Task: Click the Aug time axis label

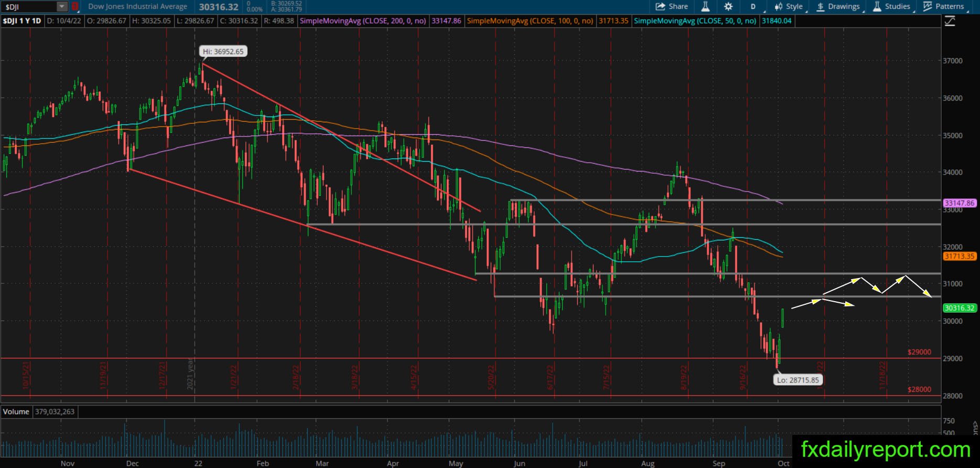Action: click(x=648, y=463)
